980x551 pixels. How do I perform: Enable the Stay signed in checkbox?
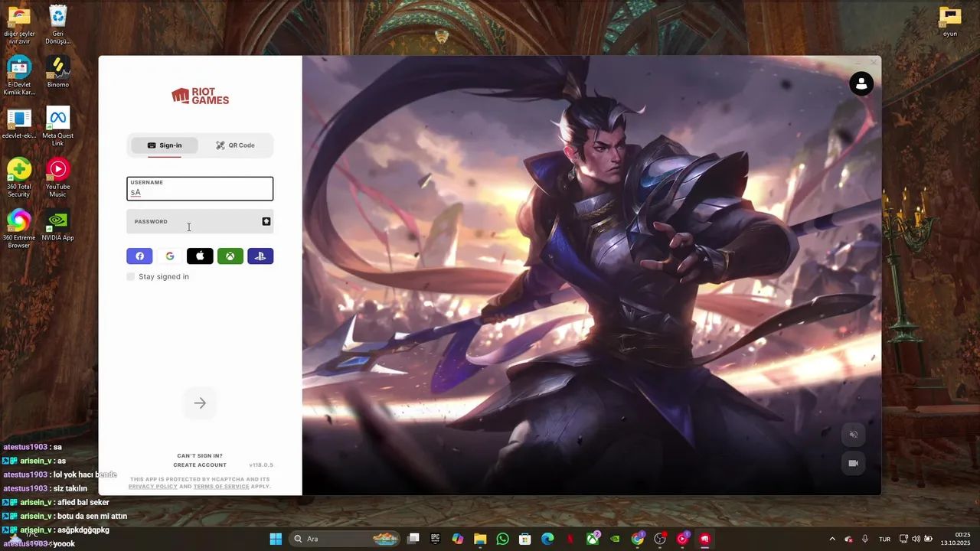click(x=131, y=276)
